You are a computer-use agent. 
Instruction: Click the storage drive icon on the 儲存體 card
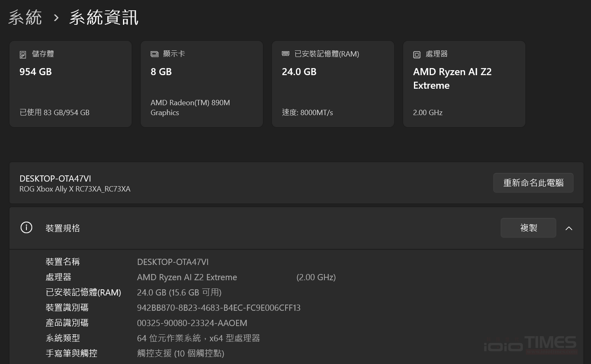pos(23,54)
